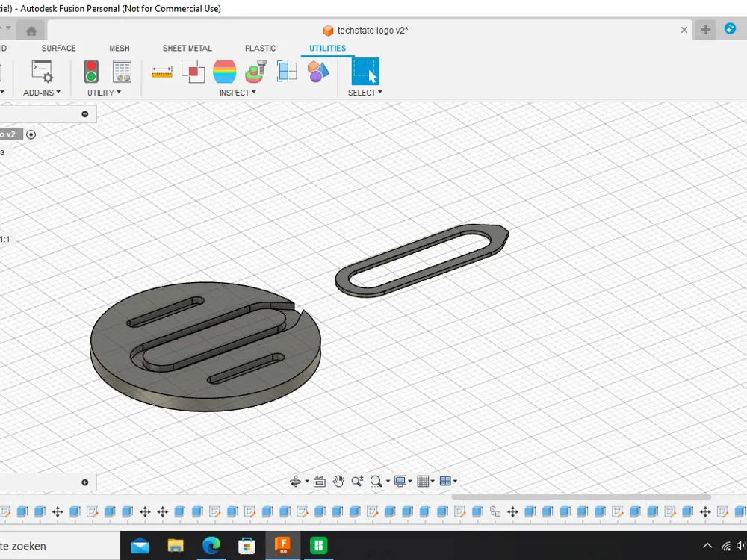
Task: Select the techstate logo v2 document tab
Action: [365, 31]
